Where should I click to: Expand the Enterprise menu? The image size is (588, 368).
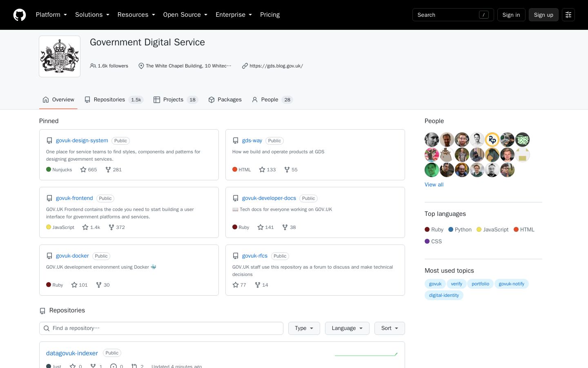pos(234,15)
